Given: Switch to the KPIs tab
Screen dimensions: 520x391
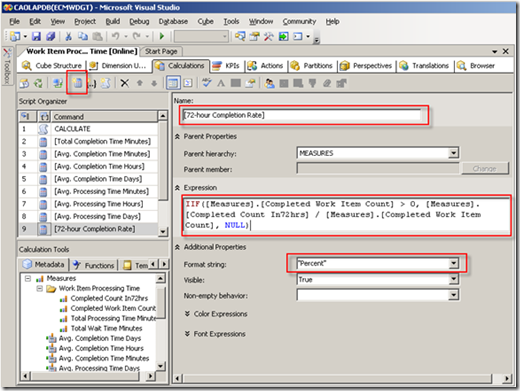Looking at the screenshot, I should click(226, 66).
